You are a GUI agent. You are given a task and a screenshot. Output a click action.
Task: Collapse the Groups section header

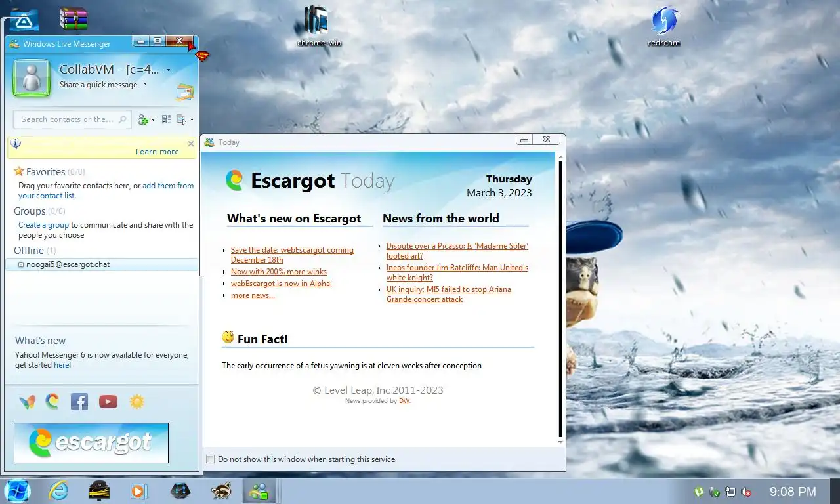pos(39,211)
